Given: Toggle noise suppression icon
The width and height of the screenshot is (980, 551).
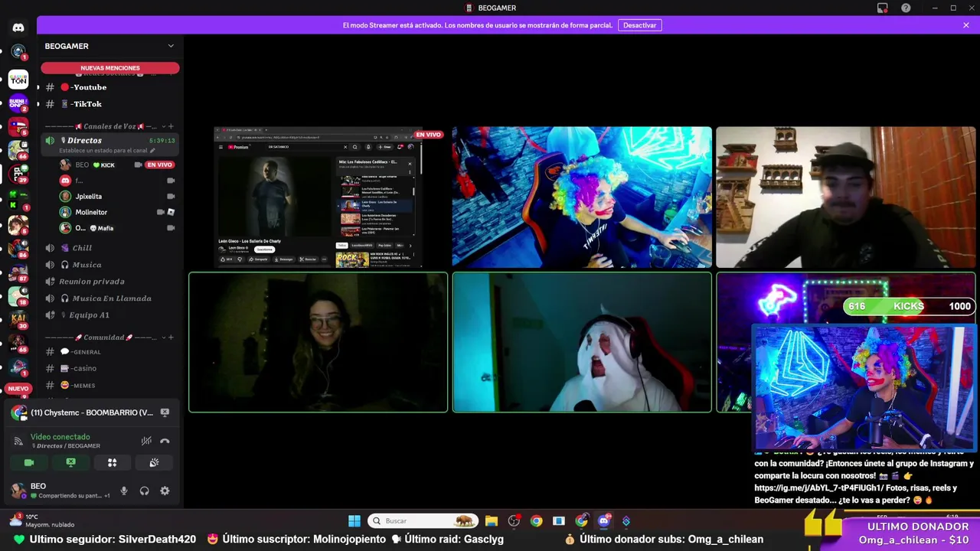Looking at the screenshot, I should 146,441.
